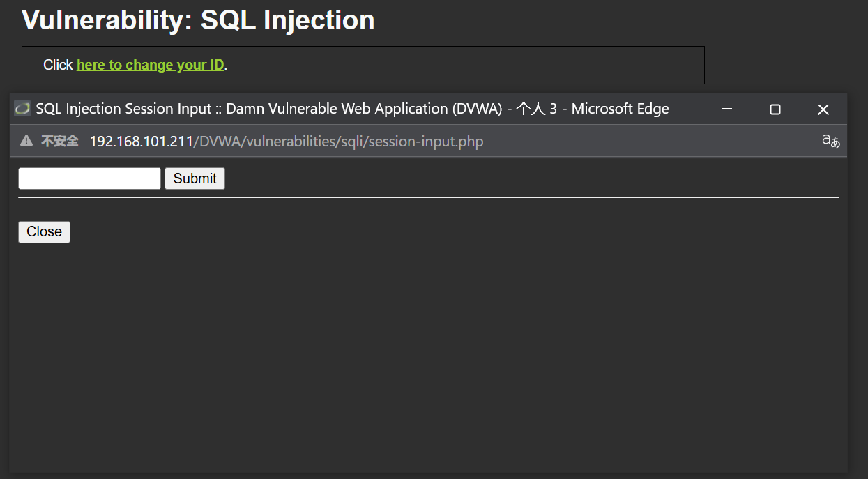Click the Close button below the divider
The height and width of the screenshot is (479, 868).
click(x=44, y=232)
